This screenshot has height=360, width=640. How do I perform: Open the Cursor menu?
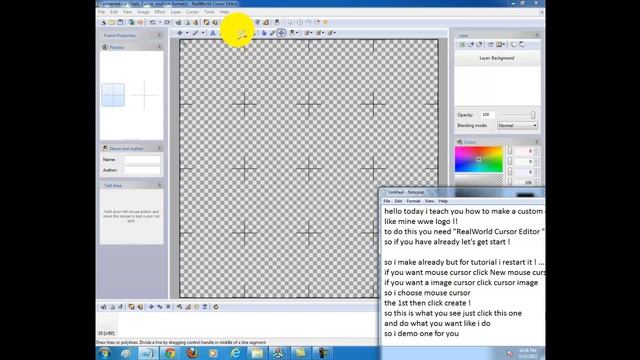(x=192, y=12)
